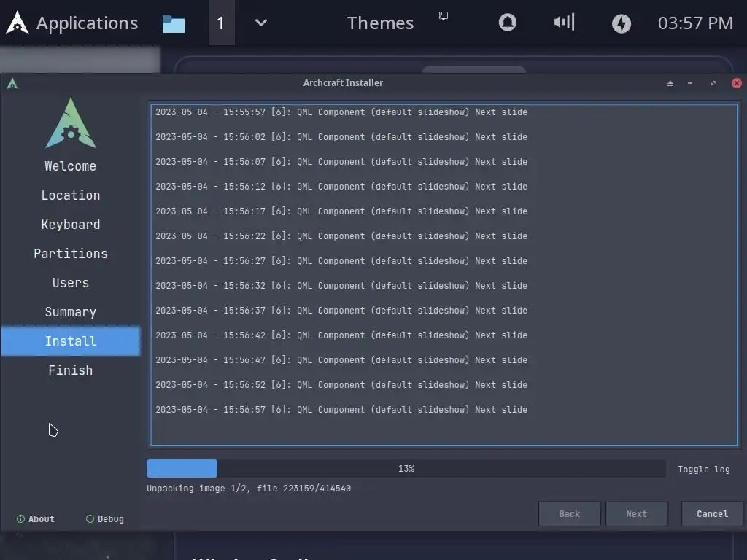Click the eject-shaped titlebar icon
This screenshot has width=747, height=560.
click(670, 83)
